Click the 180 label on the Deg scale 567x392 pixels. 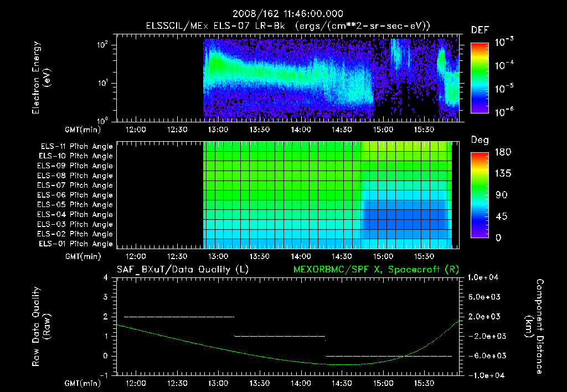[503, 152]
